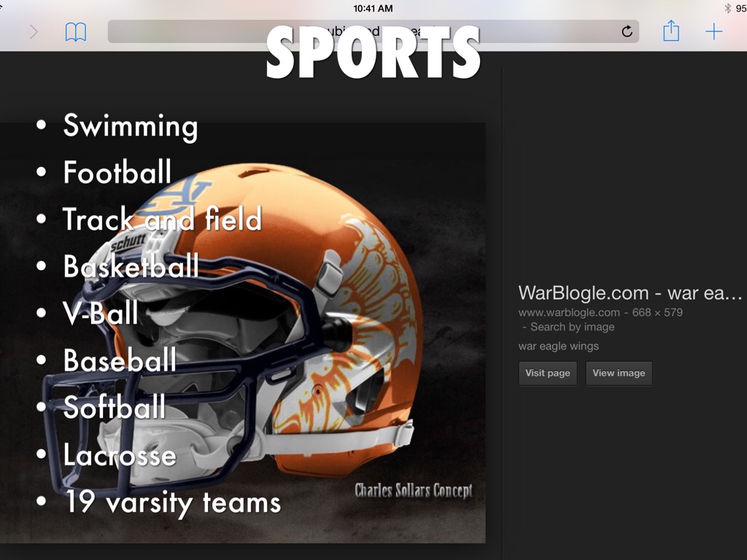747x560 pixels.
Task: Click the www.warblogle.com URL text
Action: click(x=569, y=312)
